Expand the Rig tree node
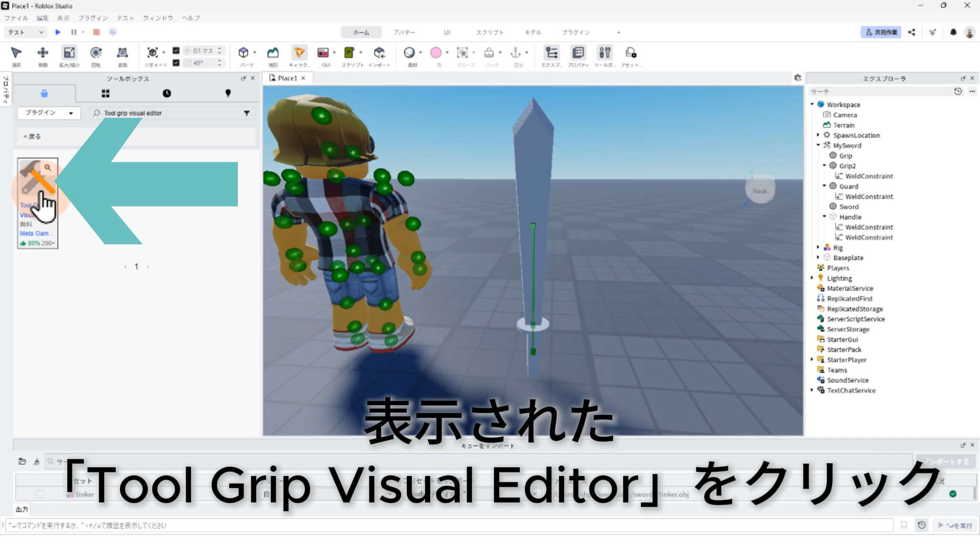980x551 pixels. (x=818, y=247)
